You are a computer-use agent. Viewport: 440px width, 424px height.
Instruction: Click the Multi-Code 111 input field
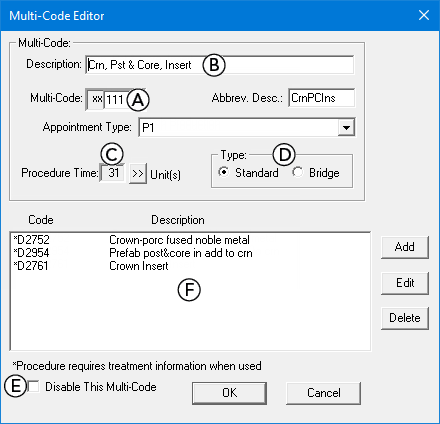(117, 99)
